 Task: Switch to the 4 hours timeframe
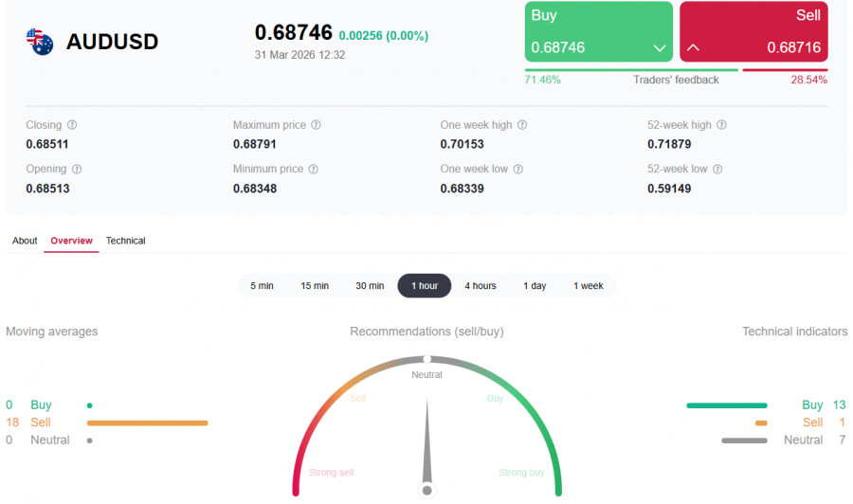pos(480,286)
